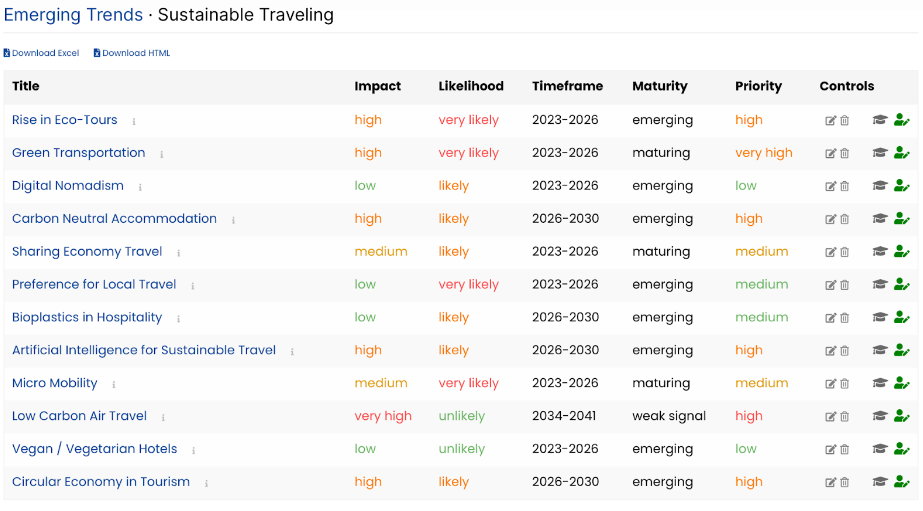
Task: Open the Digital Nomadism trend title
Action: (68, 186)
